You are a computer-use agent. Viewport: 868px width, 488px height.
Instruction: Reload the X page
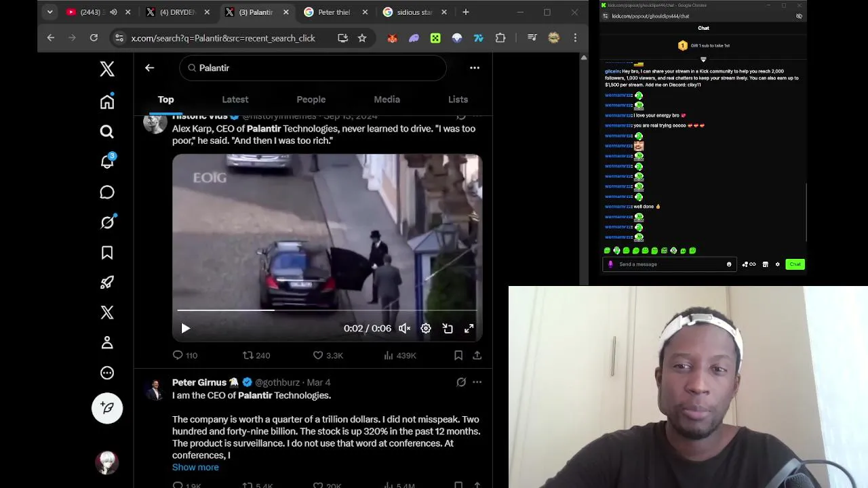tap(94, 38)
